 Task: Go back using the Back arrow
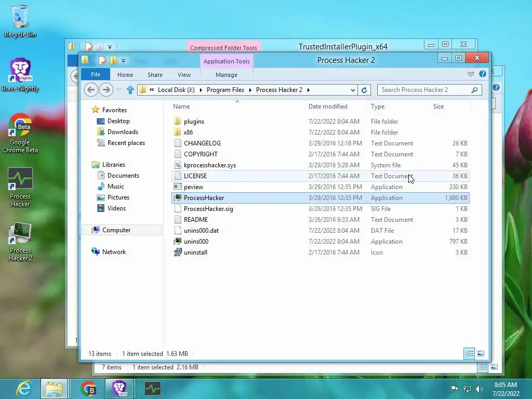(90, 90)
